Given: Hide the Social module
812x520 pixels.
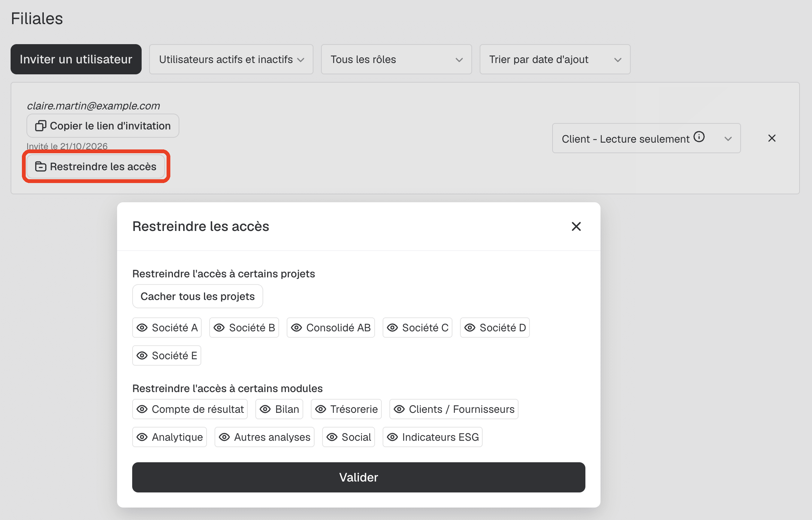Looking at the screenshot, I should pyautogui.click(x=349, y=437).
